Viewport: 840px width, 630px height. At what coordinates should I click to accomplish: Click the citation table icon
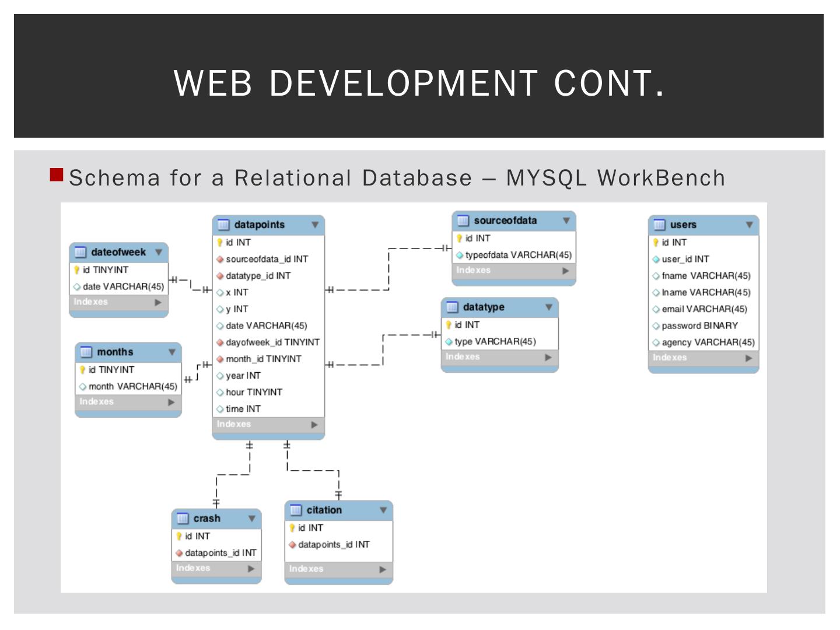click(296, 510)
